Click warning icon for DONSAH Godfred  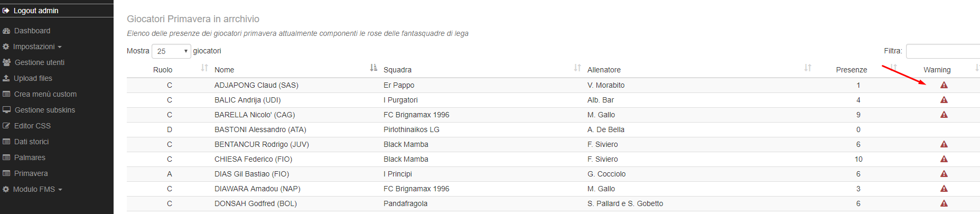pos(944,203)
